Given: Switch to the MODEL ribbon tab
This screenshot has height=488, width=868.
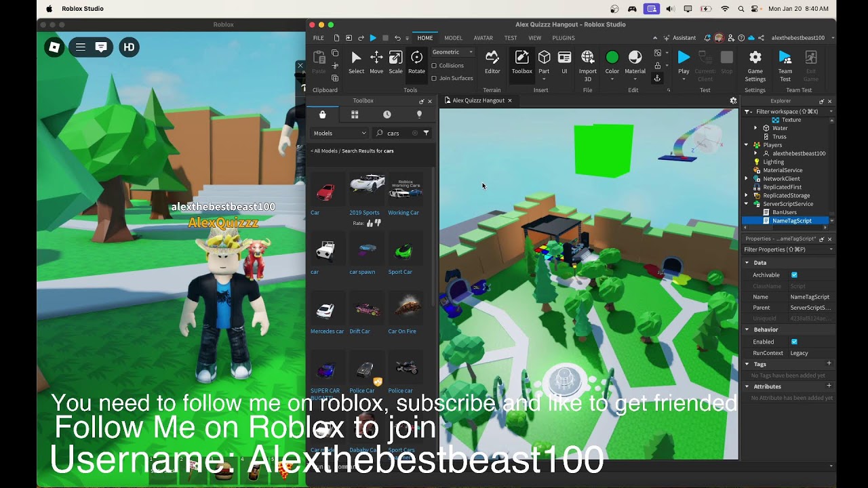Looking at the screenshot, I should [453, 38].
